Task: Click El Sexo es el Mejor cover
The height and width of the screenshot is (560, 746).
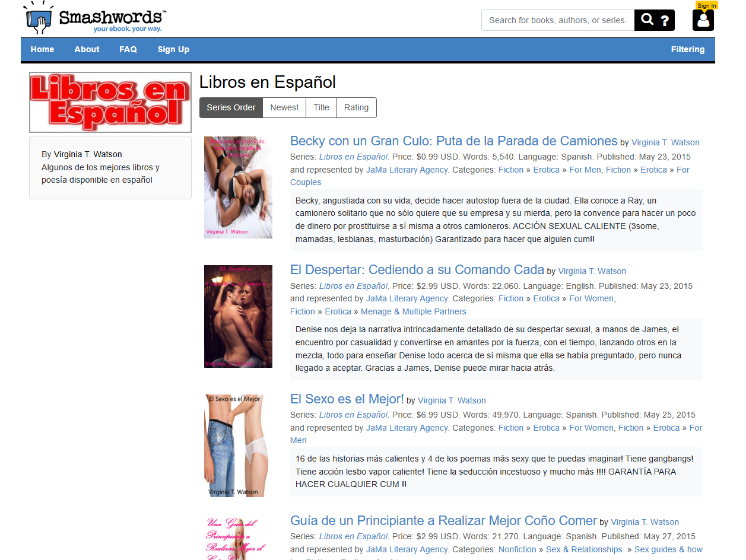Action: [x=238, y=446]
